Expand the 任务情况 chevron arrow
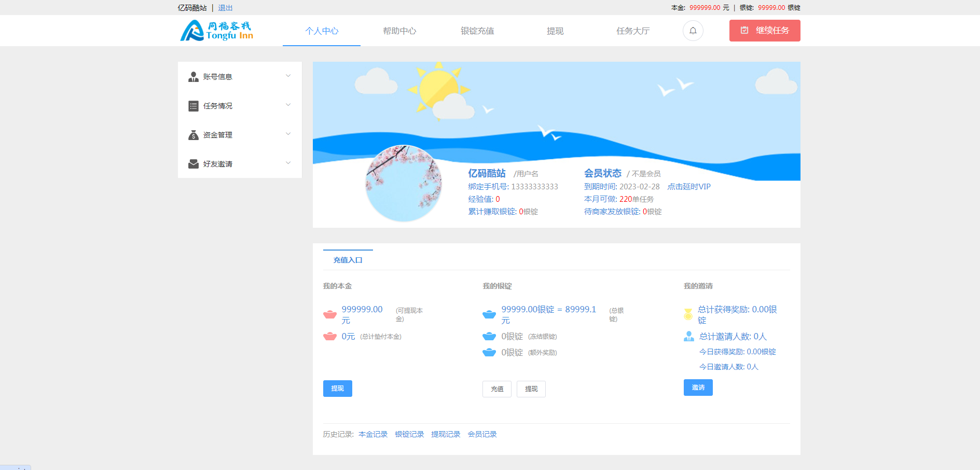 (x=288, y=105)
